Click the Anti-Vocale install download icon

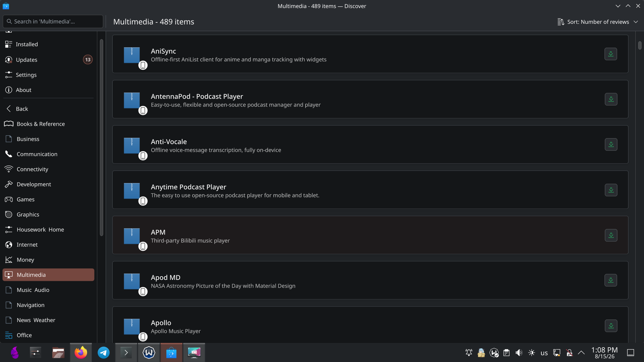(x=611, y=144)
